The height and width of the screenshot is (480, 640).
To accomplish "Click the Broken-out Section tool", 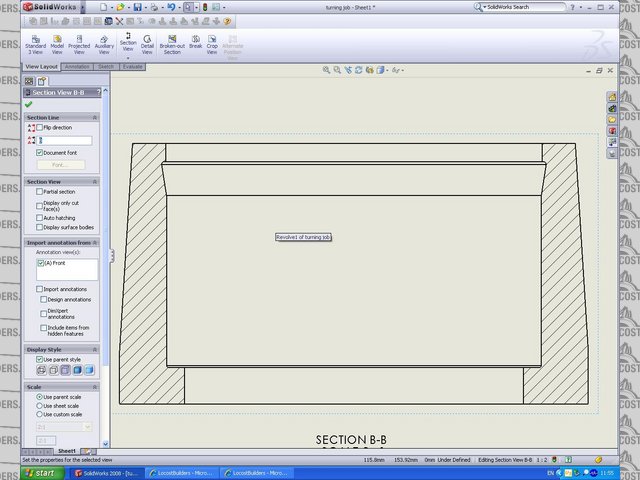I will [x=172, y=41].
